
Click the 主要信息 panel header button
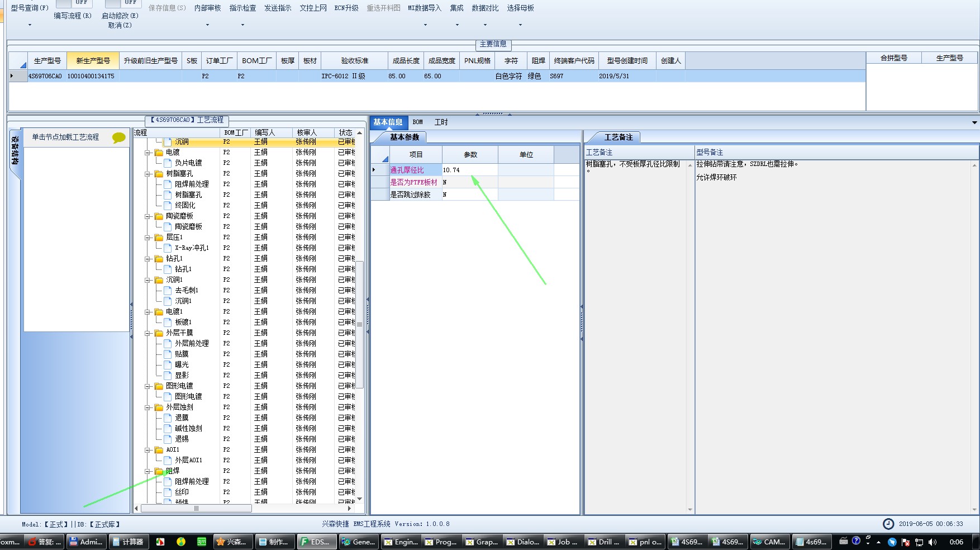(493, 44)
